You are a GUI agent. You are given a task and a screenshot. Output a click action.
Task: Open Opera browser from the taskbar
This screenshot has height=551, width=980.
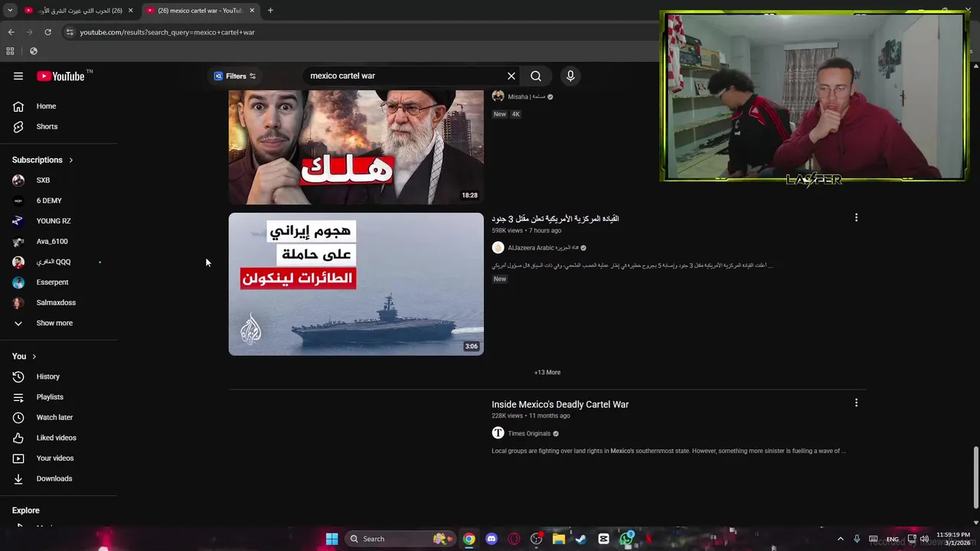(514, 539)
